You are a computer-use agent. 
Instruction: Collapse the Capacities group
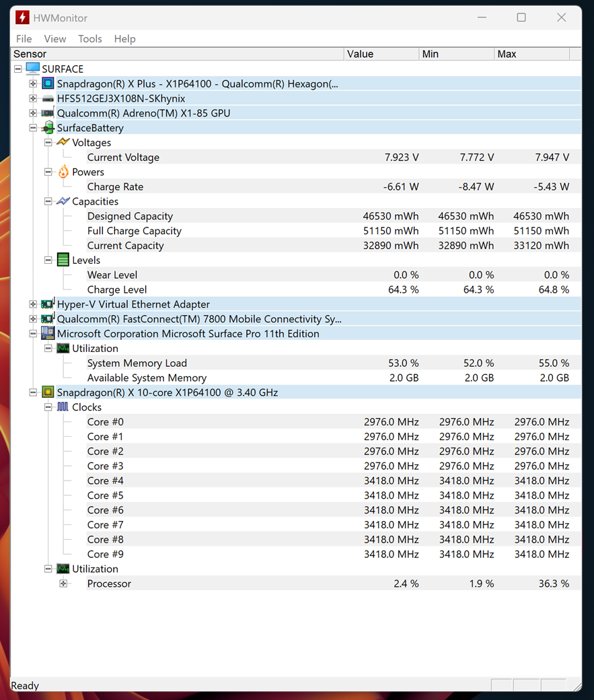click(48, 201)
